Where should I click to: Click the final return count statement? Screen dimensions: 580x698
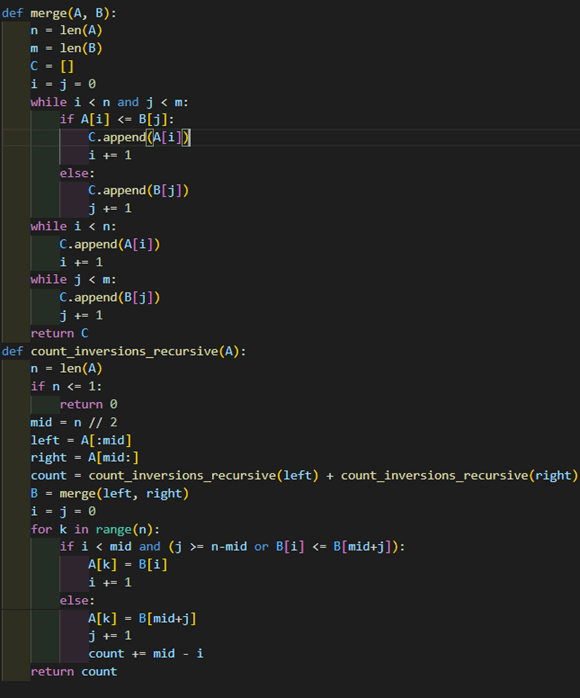[74, 672]
